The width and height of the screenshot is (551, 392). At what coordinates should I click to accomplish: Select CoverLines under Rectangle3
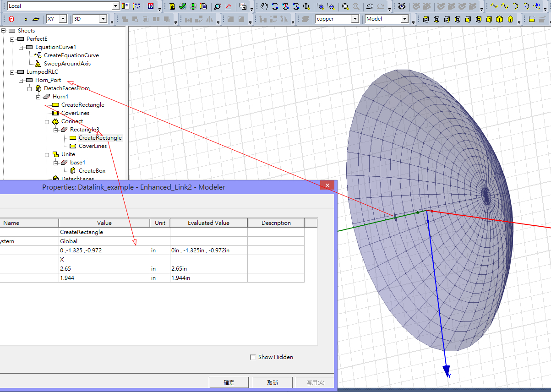tap(93, 146)
